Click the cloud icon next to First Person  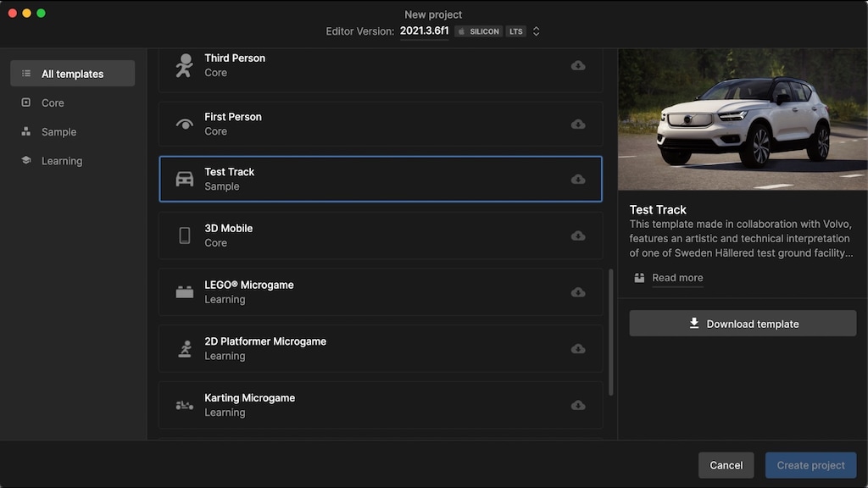578,123
